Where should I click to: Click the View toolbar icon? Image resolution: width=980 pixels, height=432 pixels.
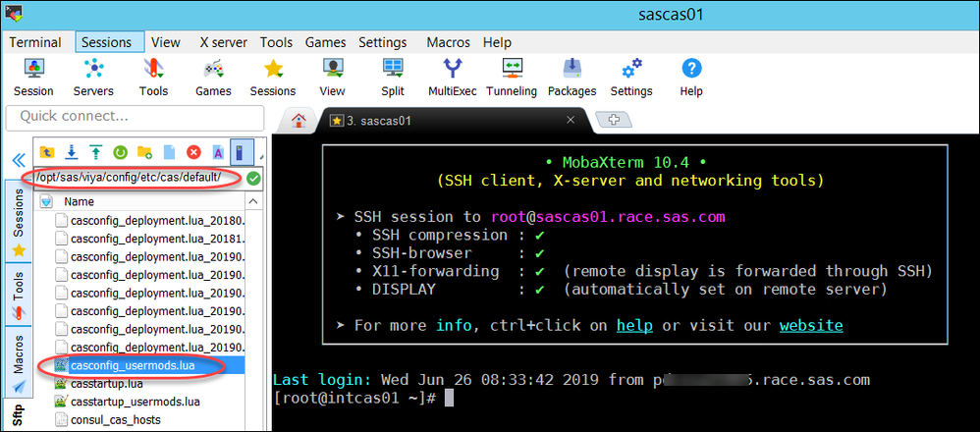click(x=332, y=77)
